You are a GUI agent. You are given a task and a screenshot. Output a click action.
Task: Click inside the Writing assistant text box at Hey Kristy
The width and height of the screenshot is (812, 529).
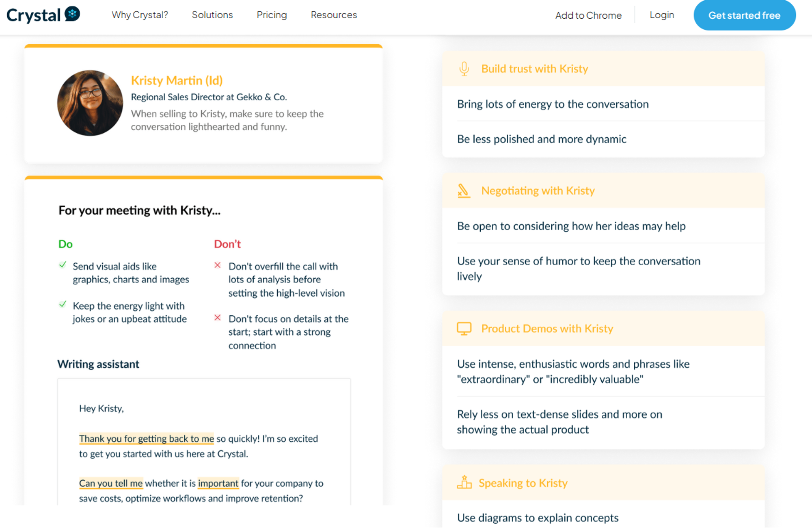coord(101,408)
